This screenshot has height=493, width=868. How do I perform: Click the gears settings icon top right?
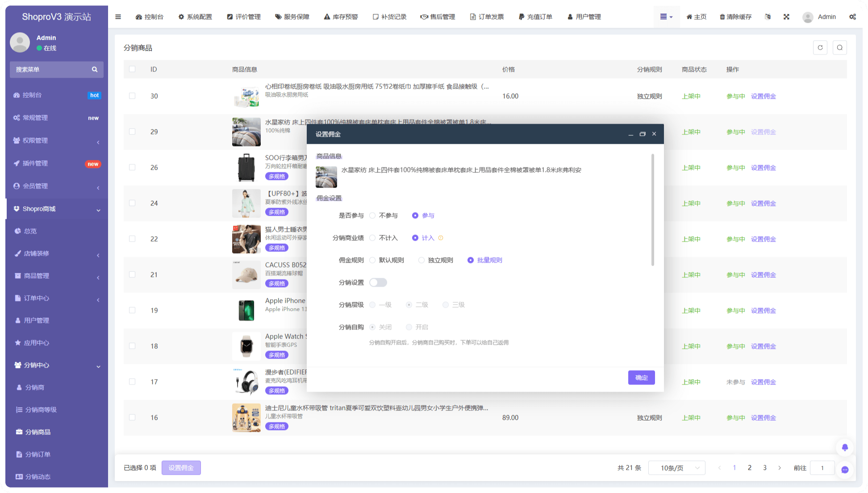point(852,17)
